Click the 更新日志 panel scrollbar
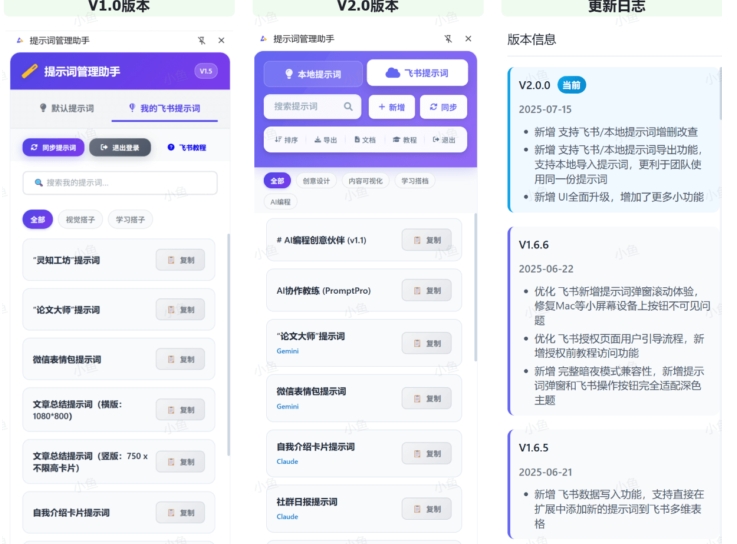The width and height of the screenshot is (737, 544). tap(721, 93)
